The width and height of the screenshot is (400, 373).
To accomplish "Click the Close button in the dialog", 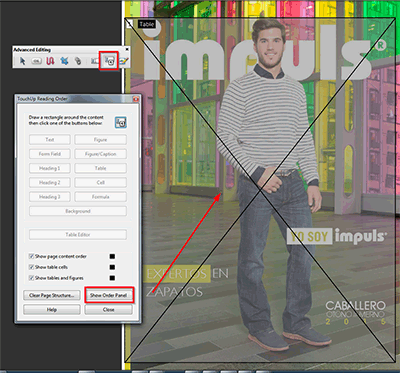I will (x=108, y=310).
